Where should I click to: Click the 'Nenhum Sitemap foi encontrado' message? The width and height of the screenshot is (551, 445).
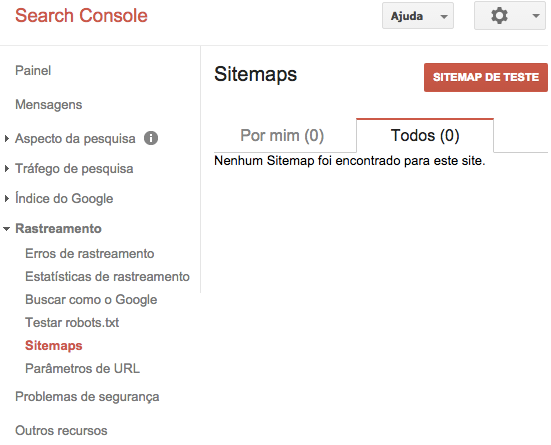[350, 161]
